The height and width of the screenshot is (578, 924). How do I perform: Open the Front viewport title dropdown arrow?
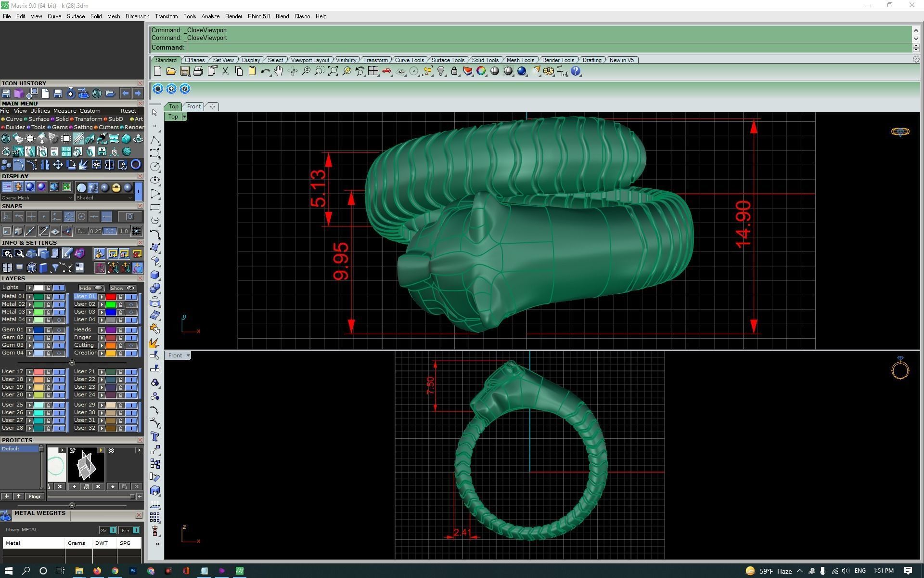pos(188,355)
